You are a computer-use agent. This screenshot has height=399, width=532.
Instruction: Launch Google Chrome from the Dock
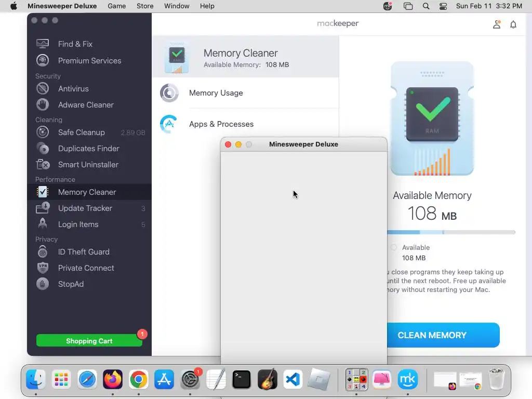[x=138, y=379]
